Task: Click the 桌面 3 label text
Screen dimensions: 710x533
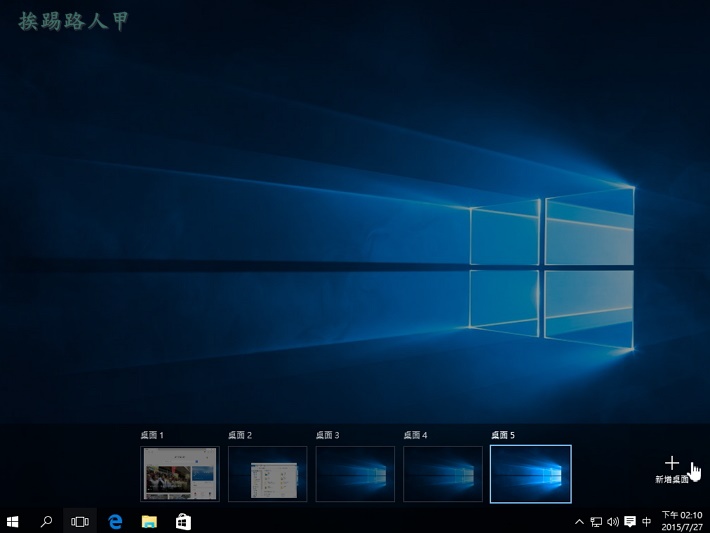Action: [x=327, y=435]
